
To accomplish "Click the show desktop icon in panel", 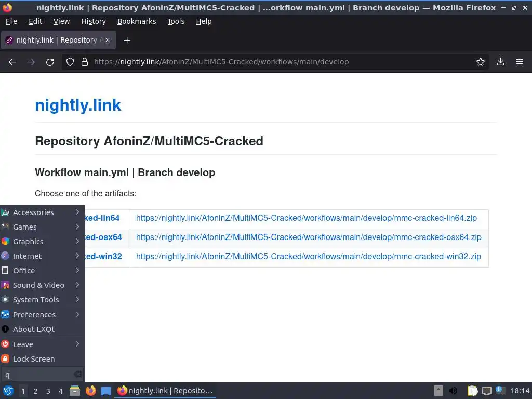I will point(106,391).
